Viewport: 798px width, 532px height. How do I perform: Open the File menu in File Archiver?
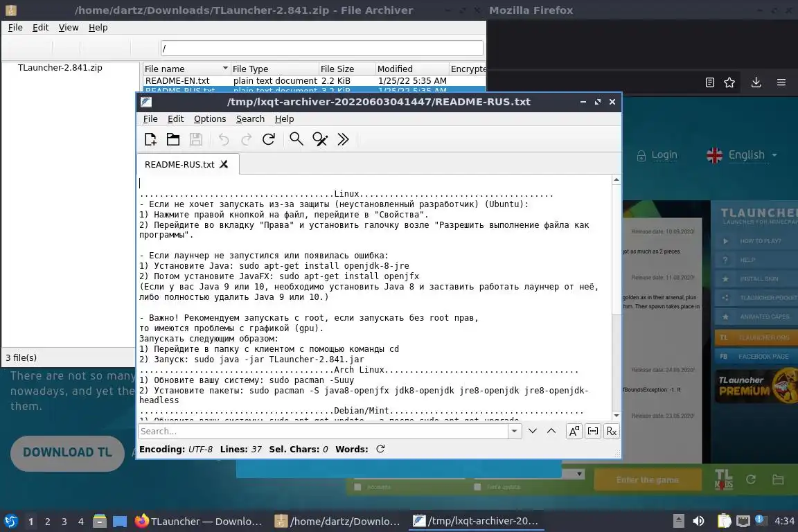click(15, 28)
